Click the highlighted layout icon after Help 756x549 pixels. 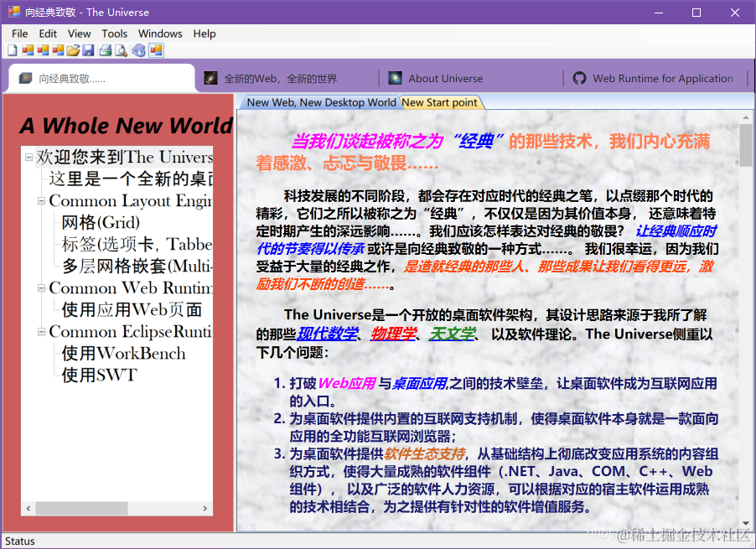click(156, 50)
